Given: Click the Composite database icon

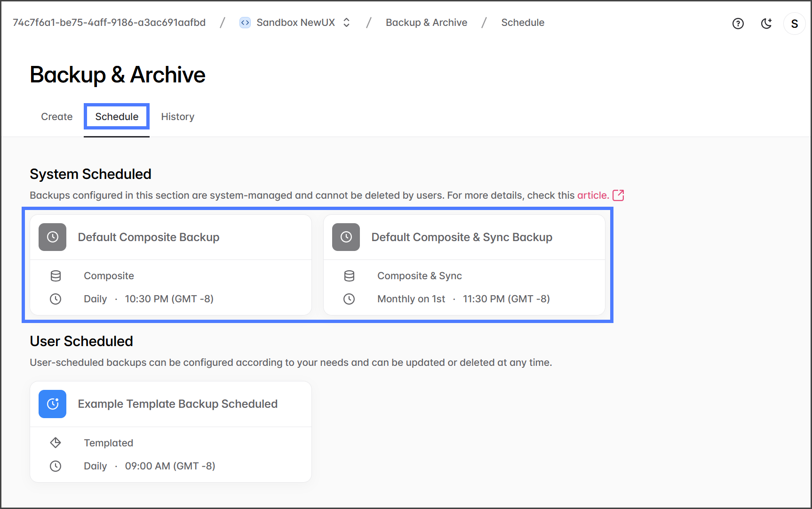Looking at the screenshot, I should click(56, 276).
